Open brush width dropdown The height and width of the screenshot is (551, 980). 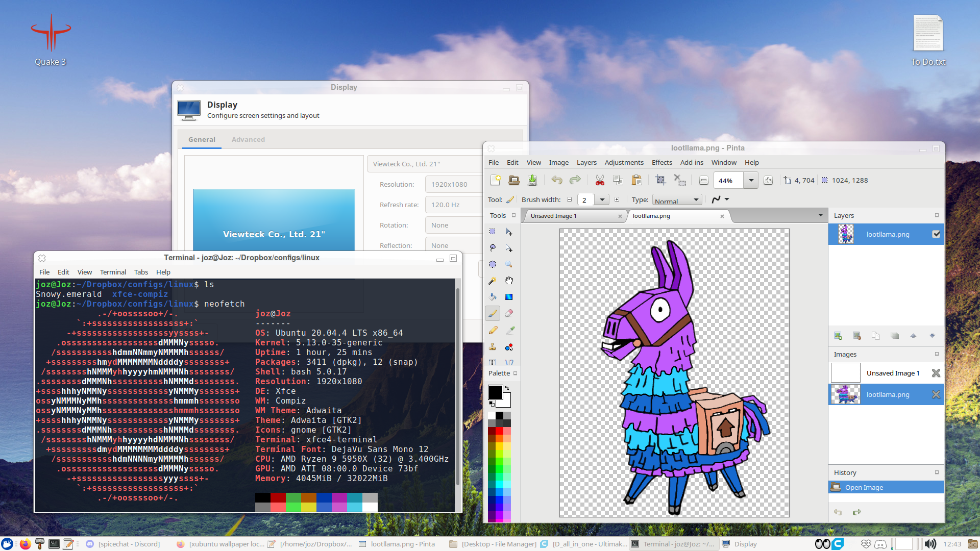602,199
